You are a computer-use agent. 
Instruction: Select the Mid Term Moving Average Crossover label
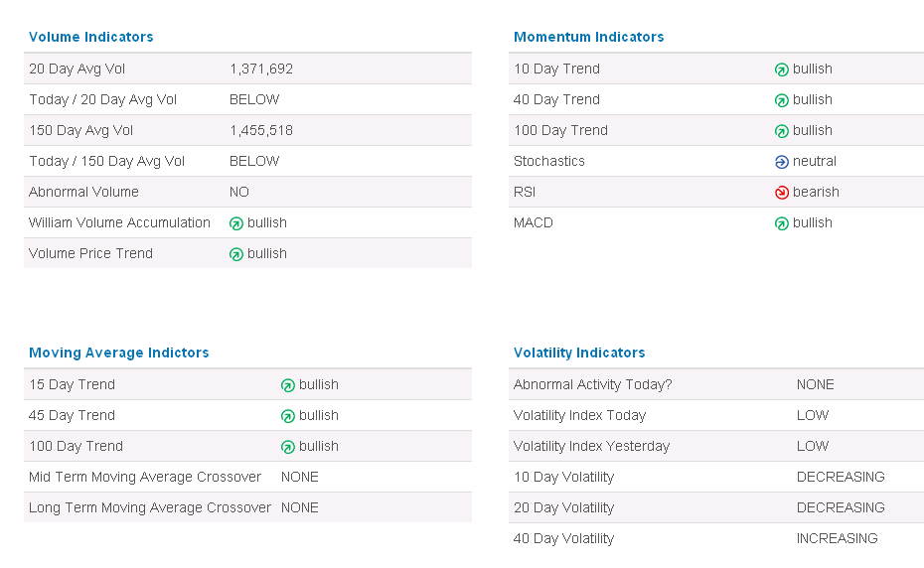tap(145, 477)
